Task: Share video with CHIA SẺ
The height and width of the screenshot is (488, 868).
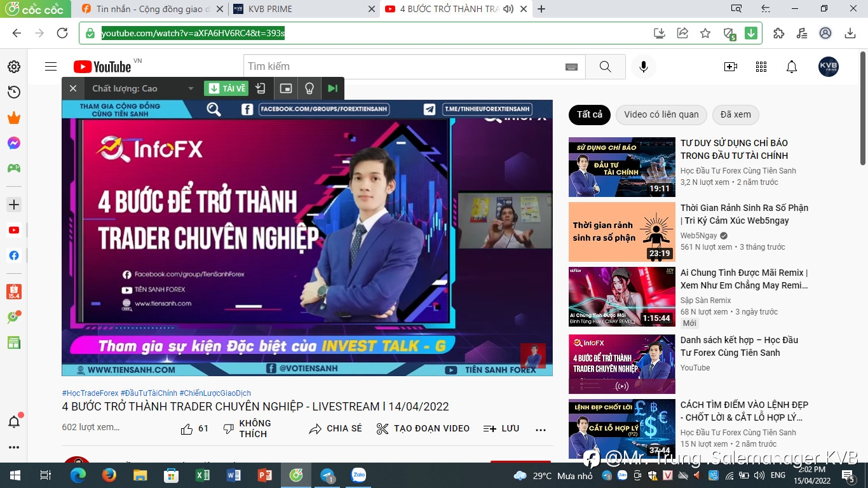Action: 336,429
